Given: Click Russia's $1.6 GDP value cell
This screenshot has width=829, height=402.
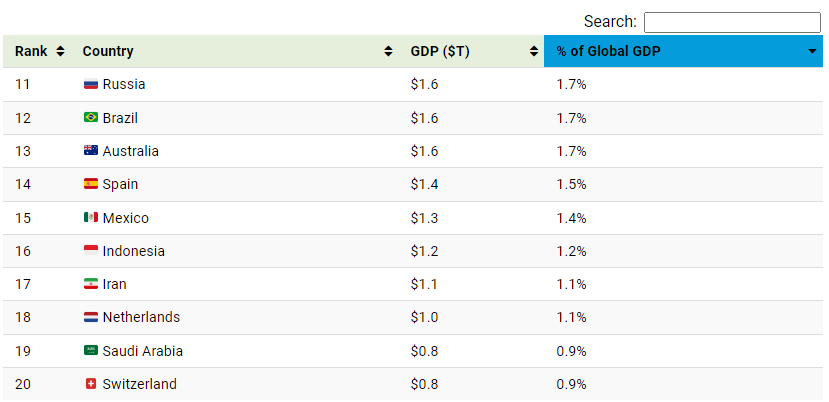Looking at the screenshot, I should pos(424,85).
